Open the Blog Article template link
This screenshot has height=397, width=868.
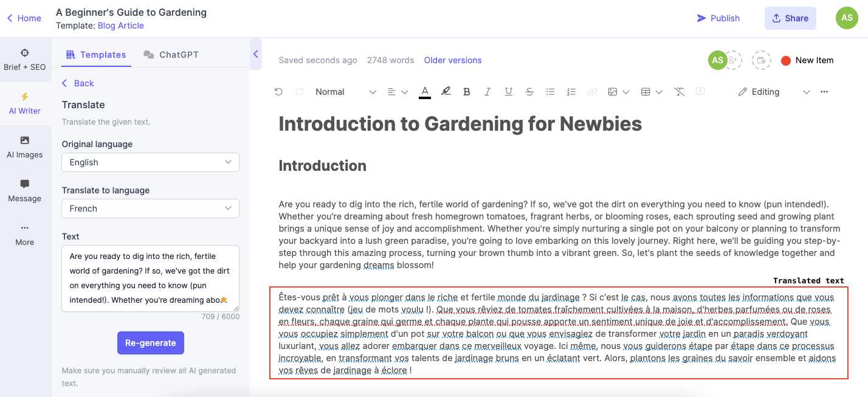(x=120, y=26)
